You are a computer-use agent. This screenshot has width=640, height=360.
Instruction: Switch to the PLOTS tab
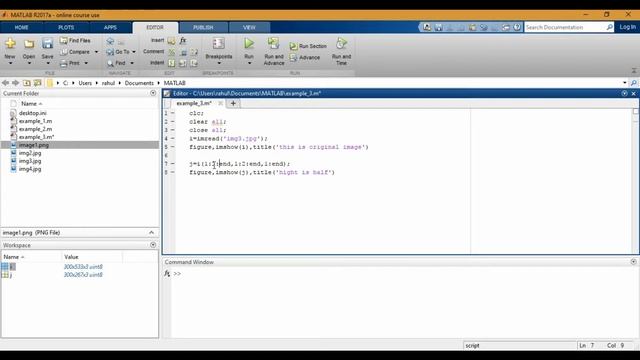66,27
